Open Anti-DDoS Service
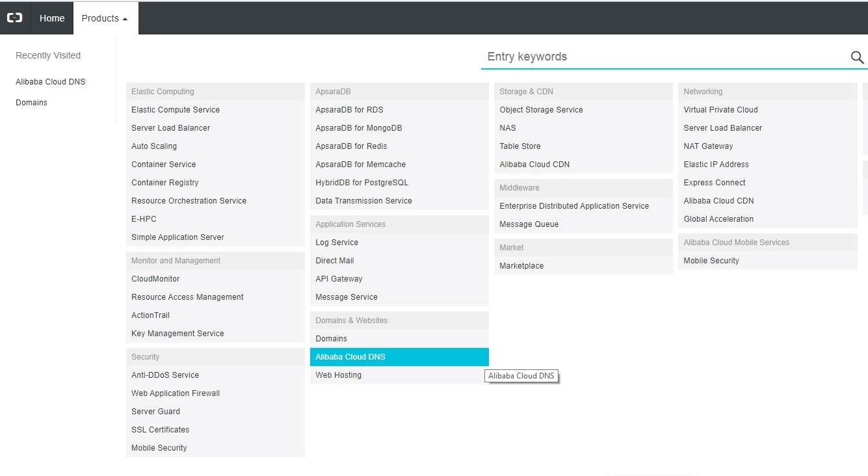Viewport: 868px width, 476px height. 215,375
